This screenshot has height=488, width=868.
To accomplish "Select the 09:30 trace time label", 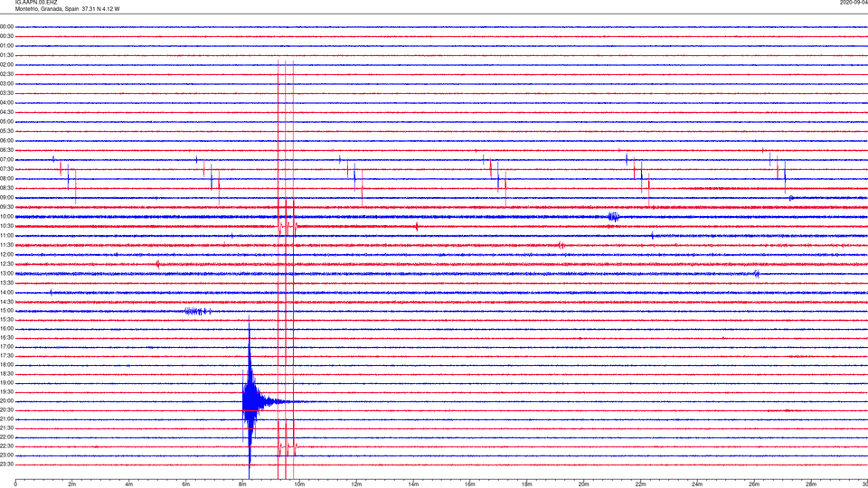I will tap(6, 207).
